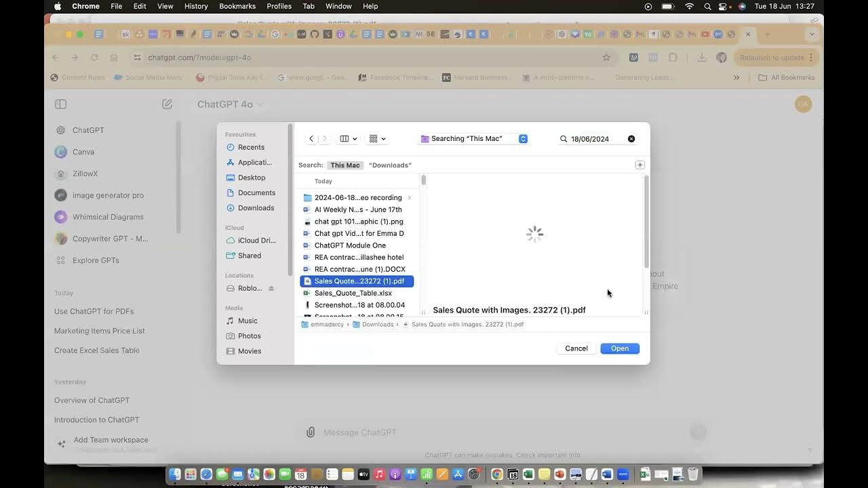Select Desktop in Favourites sidebar
This screenshot has height=488, width=868.
pyautogui.click(x=252, y=178)
